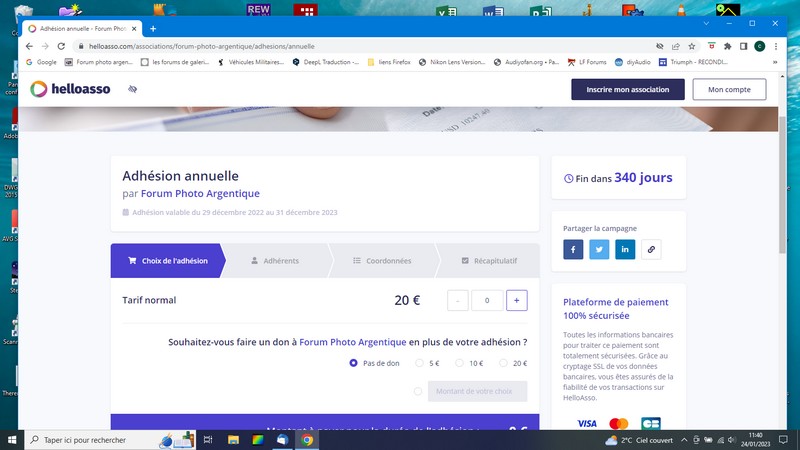This screenshot has height=450, width=800.
Task: Reload the page
Action: (61, 46)
